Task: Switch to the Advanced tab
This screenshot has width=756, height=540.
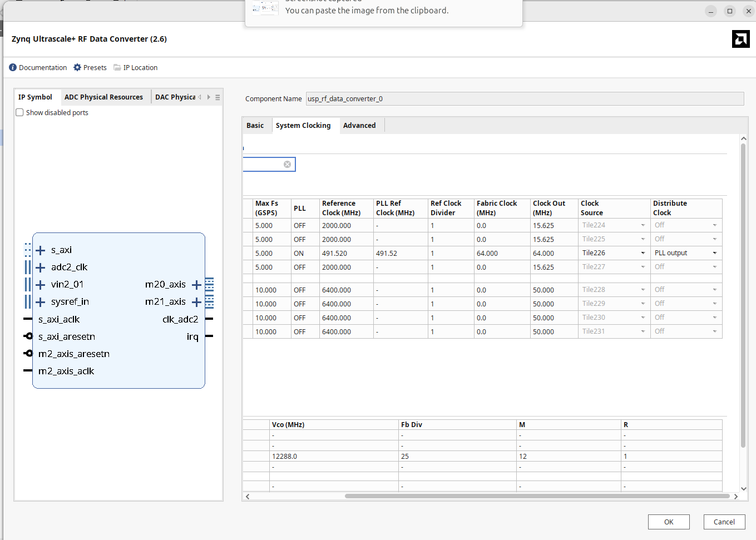Action: click(359, 125)
